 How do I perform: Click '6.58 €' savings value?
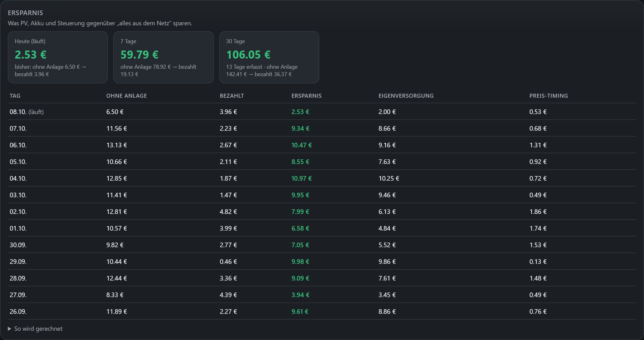click(300, 228)
